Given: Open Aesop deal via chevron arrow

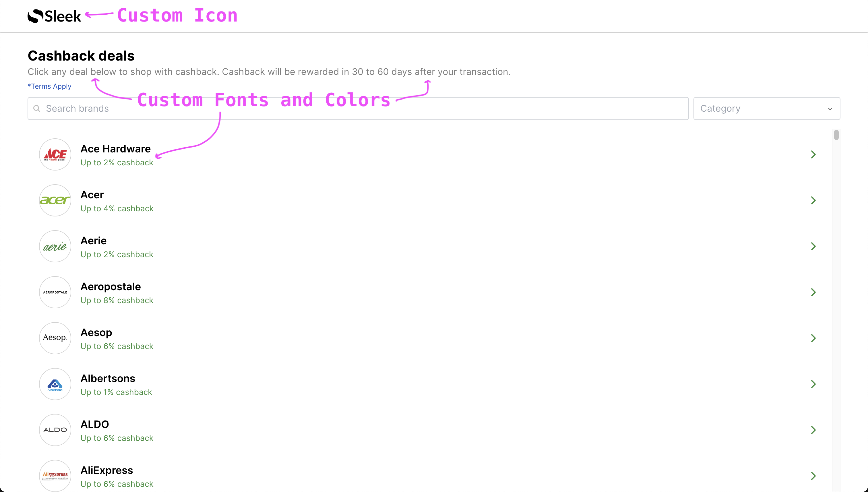Looking at the screenshot, I should [x=813, y=338].
